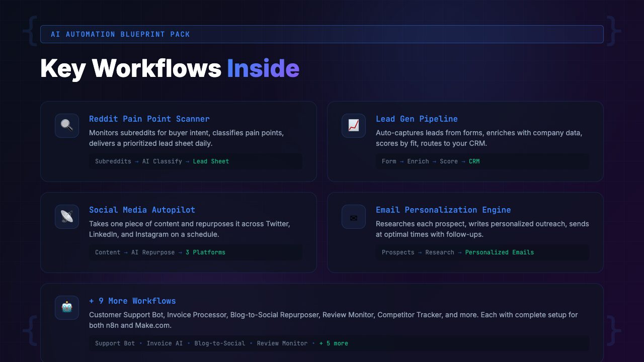Viewport: 644px width, 362px height.
Task: Click the Lead Sheet text in the workflow pipeline
Action: coord(211,161)
